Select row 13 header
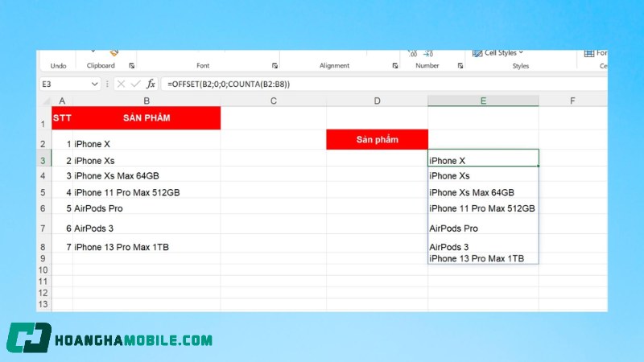644x362 pixels. click(x=43, y=304)
